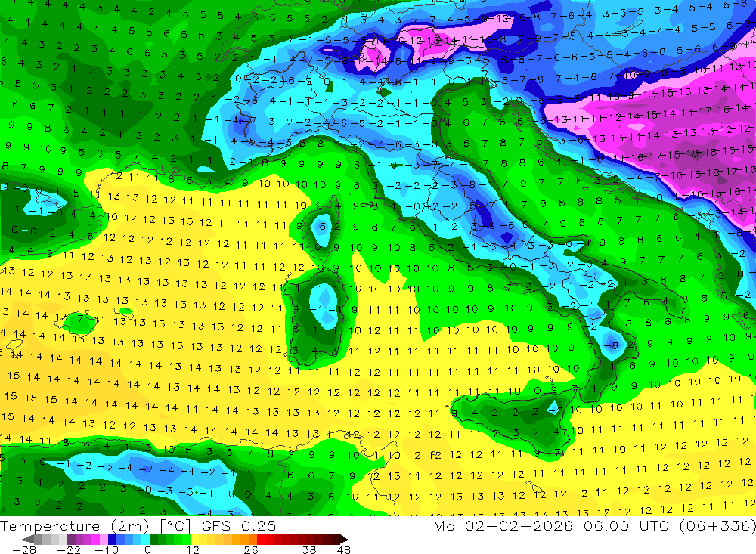Click the left gray arrow of the color scale
This screenshot has height=554, width=756.
(x=27, y=539)
